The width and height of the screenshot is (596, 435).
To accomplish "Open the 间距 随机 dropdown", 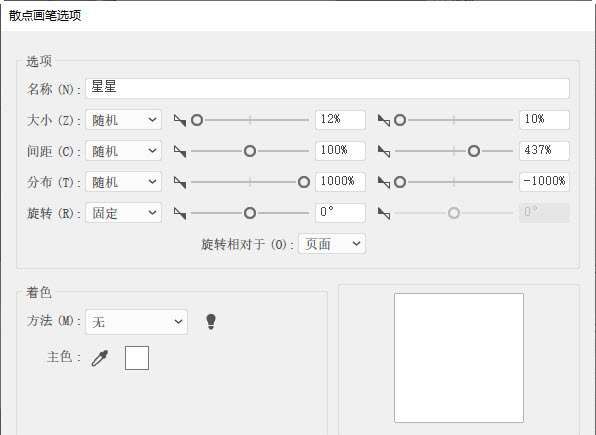I will (x=124, y=151).
